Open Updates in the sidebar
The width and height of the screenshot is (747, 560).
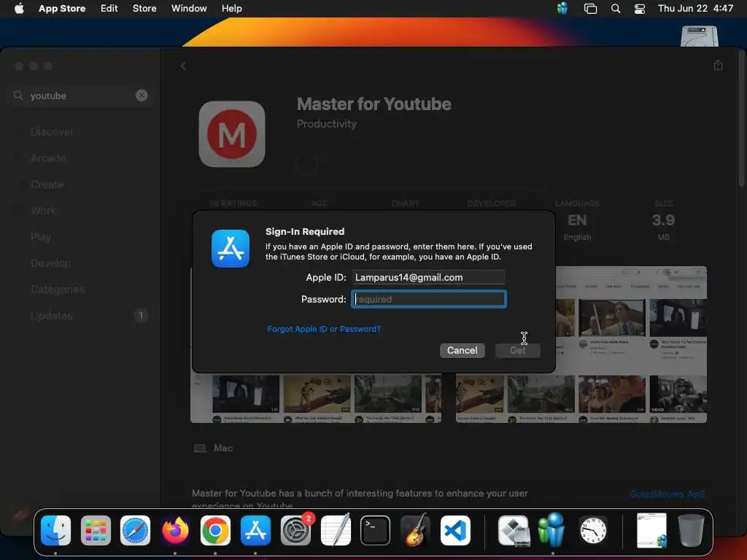click(52, 316)
